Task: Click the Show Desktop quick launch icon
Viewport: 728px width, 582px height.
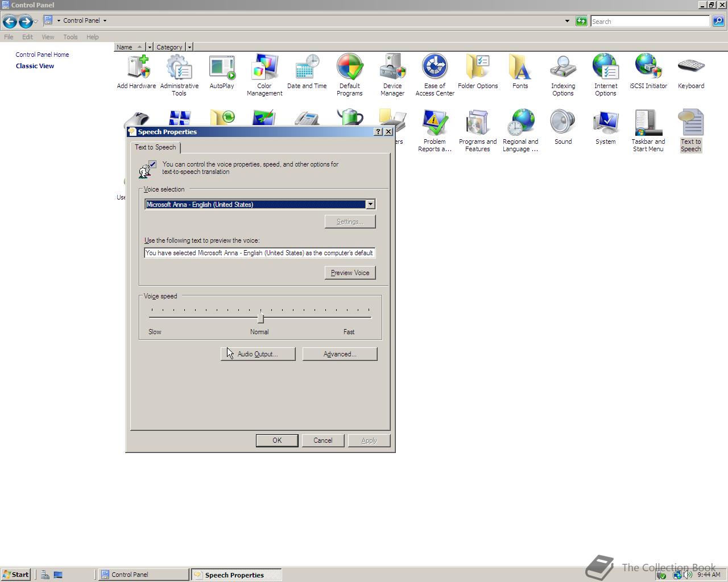Action: click(x=57, y=575)
